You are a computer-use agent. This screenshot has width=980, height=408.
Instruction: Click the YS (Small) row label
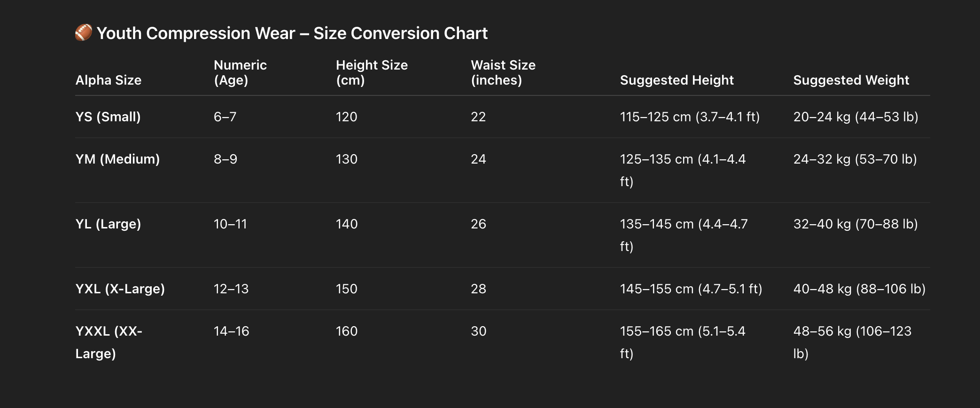click(108, 117)
